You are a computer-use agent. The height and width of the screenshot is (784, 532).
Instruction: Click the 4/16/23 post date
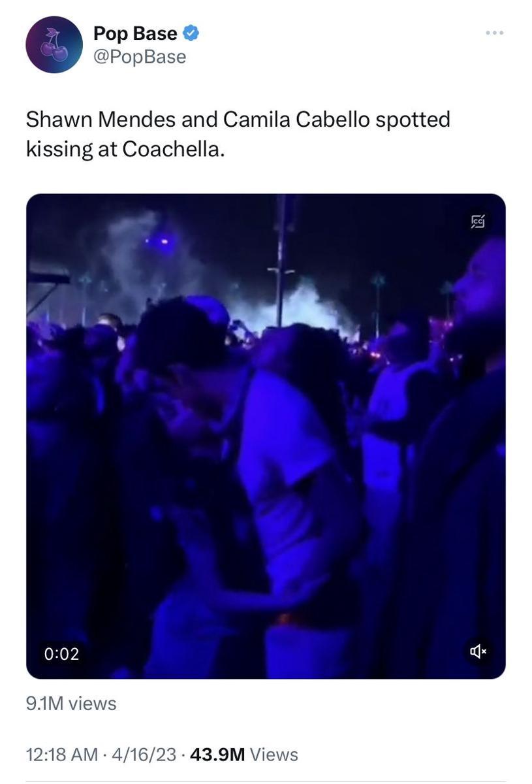[144, 755]
